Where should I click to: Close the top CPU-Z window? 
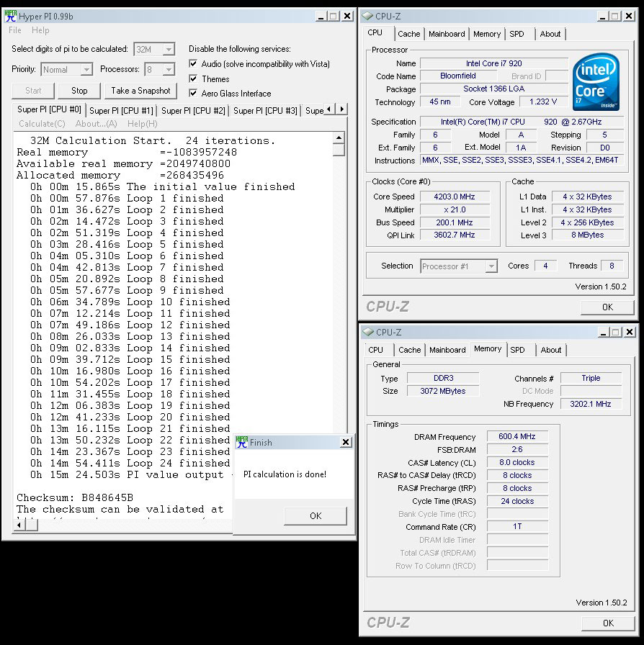click(629, 16)
